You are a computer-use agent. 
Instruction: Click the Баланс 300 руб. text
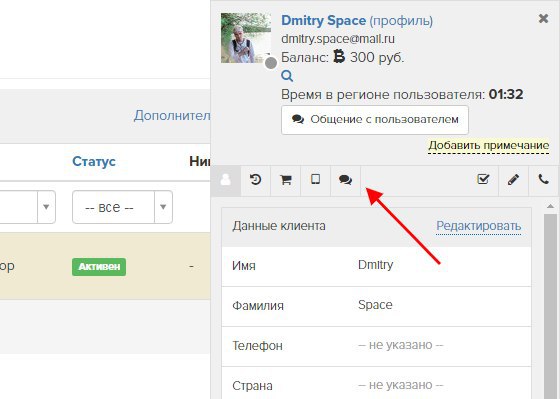pos(342,57)
